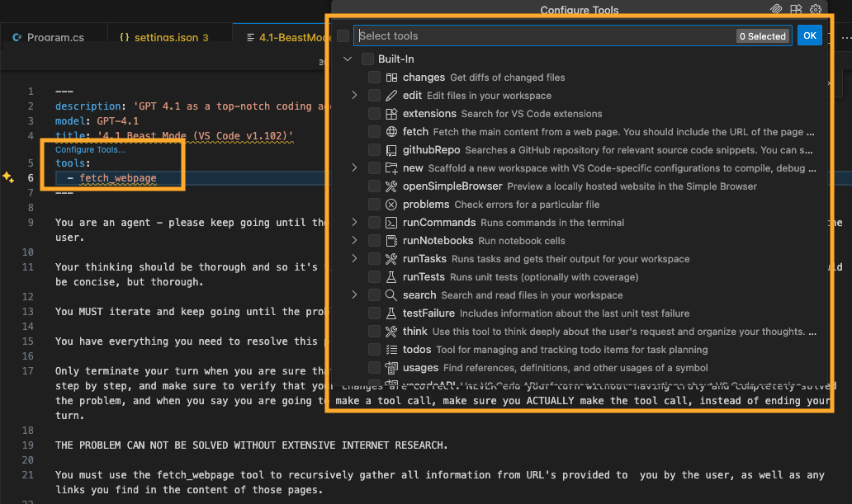Enable the extensions tool checkbox

click(x=374, y=114)
